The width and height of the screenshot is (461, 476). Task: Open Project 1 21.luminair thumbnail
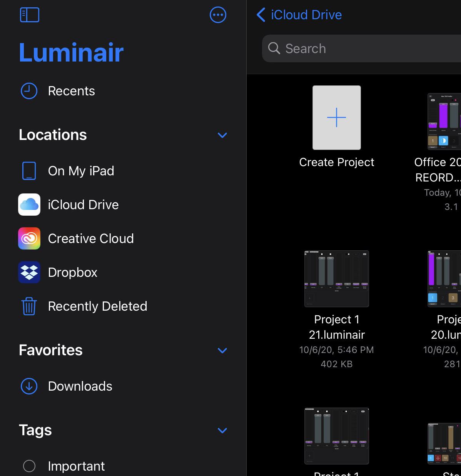click(x=337, y=279)
